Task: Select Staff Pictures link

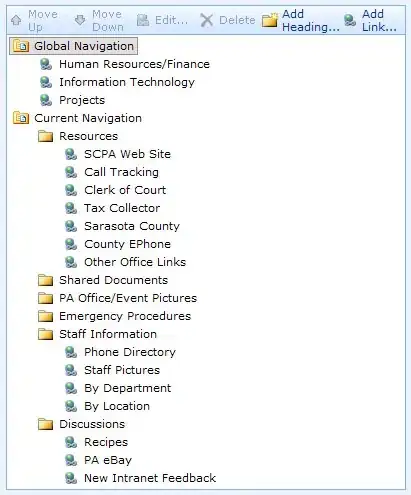Action: click(122, 370)
